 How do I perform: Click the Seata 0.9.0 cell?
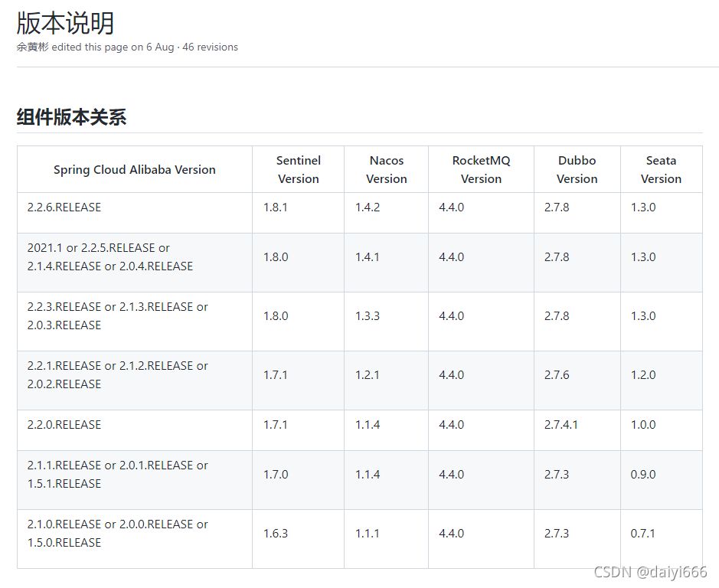(662, 480)
